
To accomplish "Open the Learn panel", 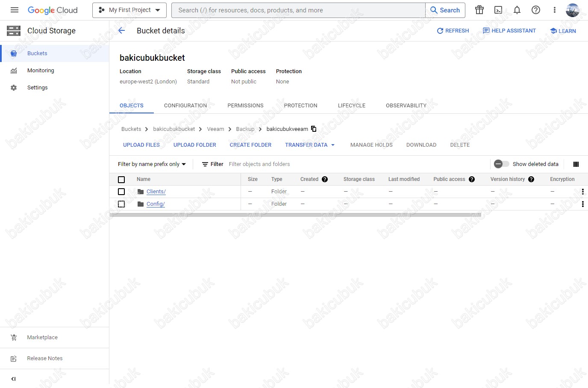I will point(563,31).
